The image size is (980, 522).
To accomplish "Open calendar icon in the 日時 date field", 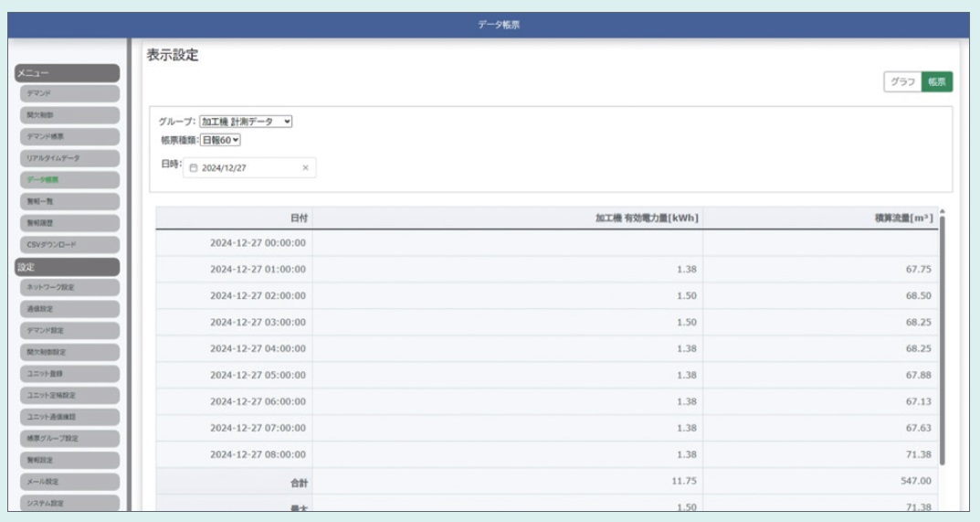I will click(x=193, y=167).
